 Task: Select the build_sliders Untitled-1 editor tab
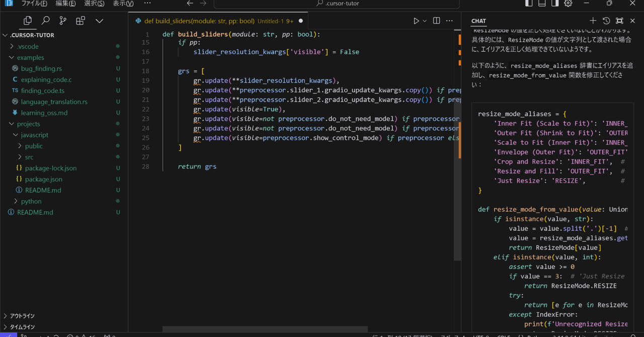pos(219,21)
